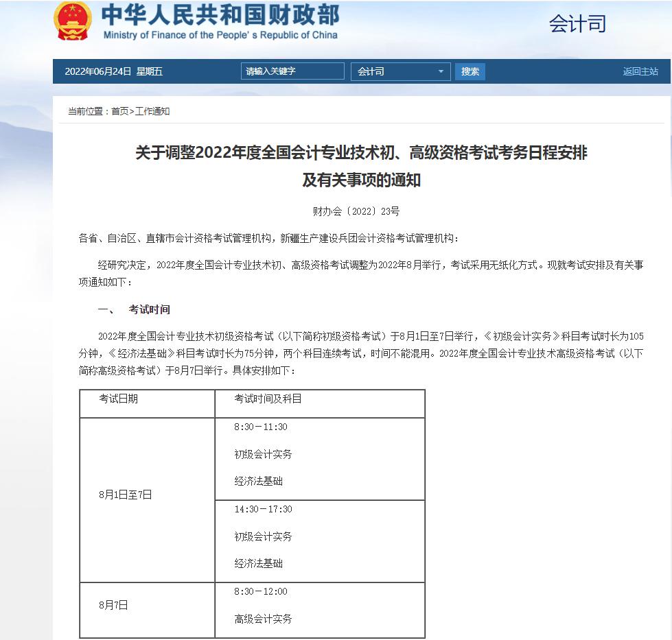The height and width of the screenshot is (640, 672).
Task: Click the keyword search input field
Action: (x=292, y=71)
